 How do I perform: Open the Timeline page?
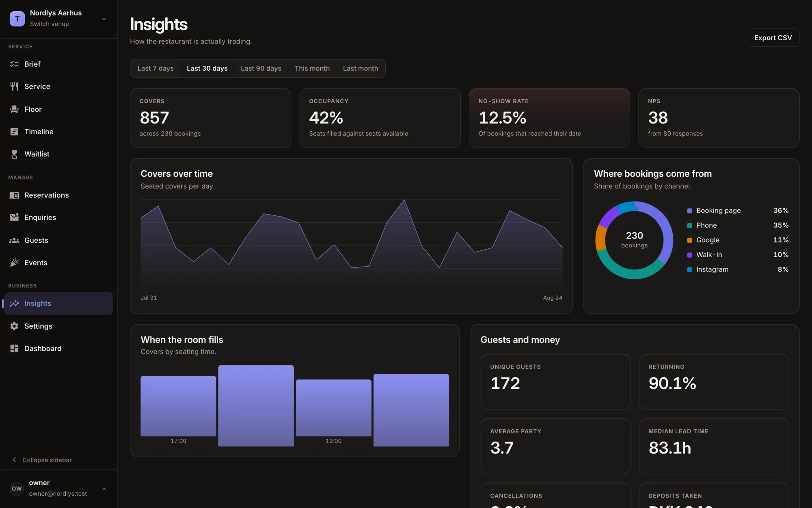coord(58,131)
